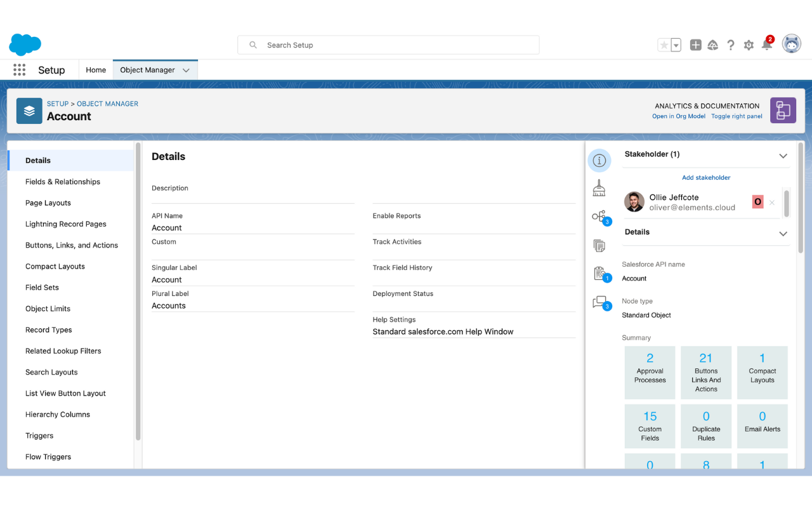Image resolution: width=812 pixels, height=508 pixels.
Task: Click the global actions plus icon
Action: tap(696, 45)
